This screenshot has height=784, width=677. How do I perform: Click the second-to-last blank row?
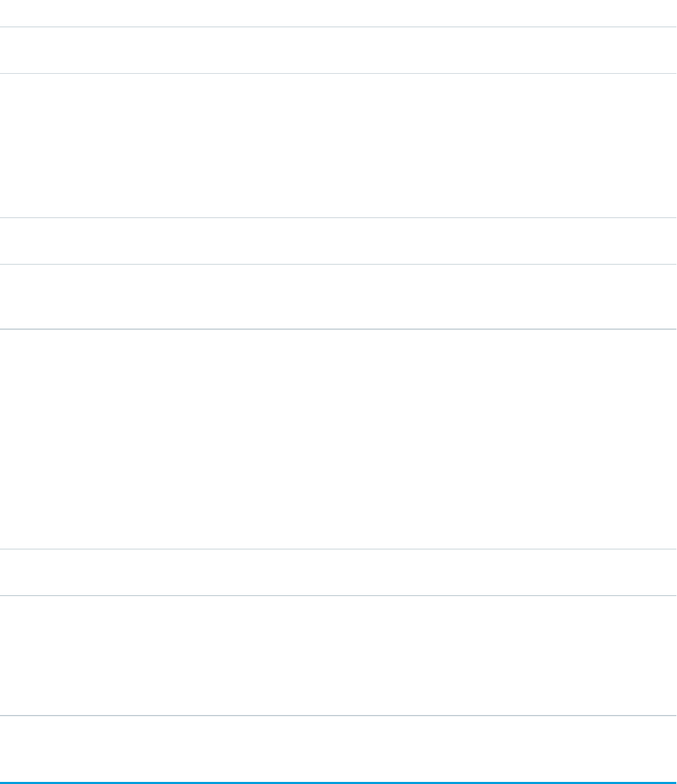click(x=338, y=655)
